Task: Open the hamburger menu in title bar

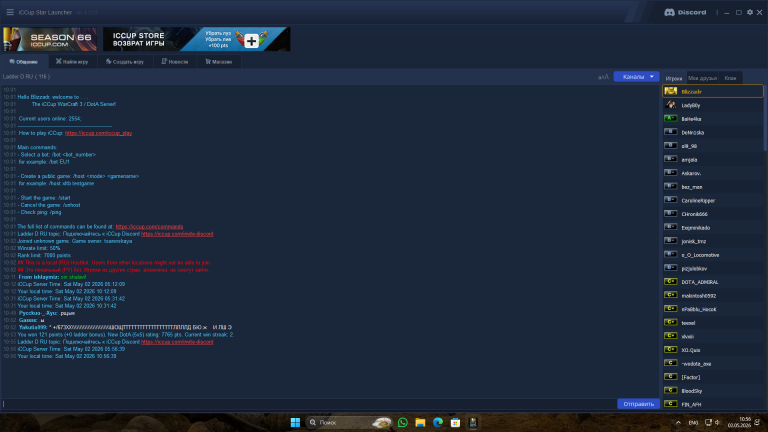Action: click(10, 12)
